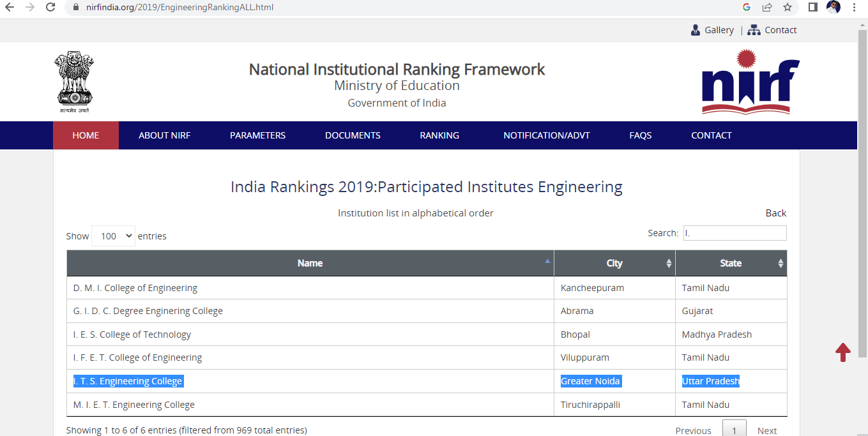Reload the page with refresh icon
The height and width of the screenshot is (436, 868).
coord(50,8)
